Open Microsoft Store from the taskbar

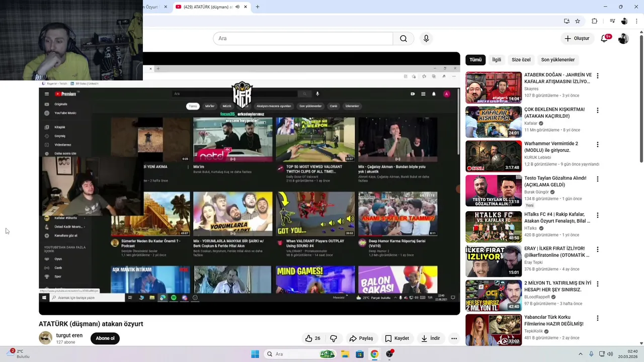[x=360, y=354]
